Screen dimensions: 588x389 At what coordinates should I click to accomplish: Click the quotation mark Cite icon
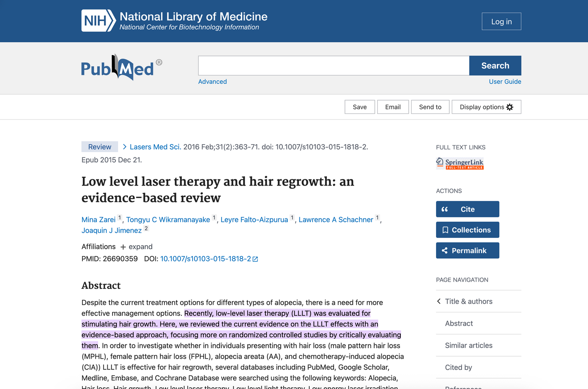click(445, 209)
